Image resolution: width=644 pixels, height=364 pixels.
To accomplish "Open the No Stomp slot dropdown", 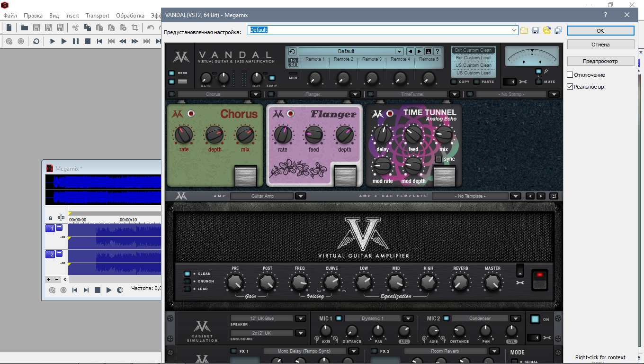I will coord(554,94).
